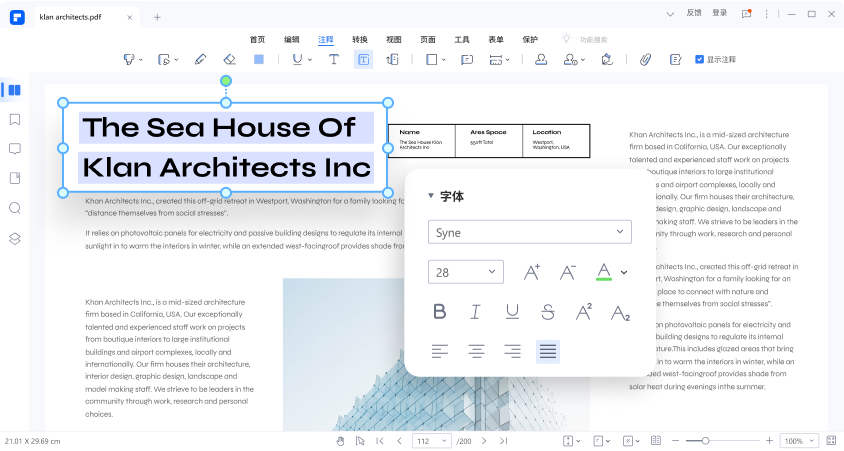Open the 转换 tab

(x=359, y=39)
